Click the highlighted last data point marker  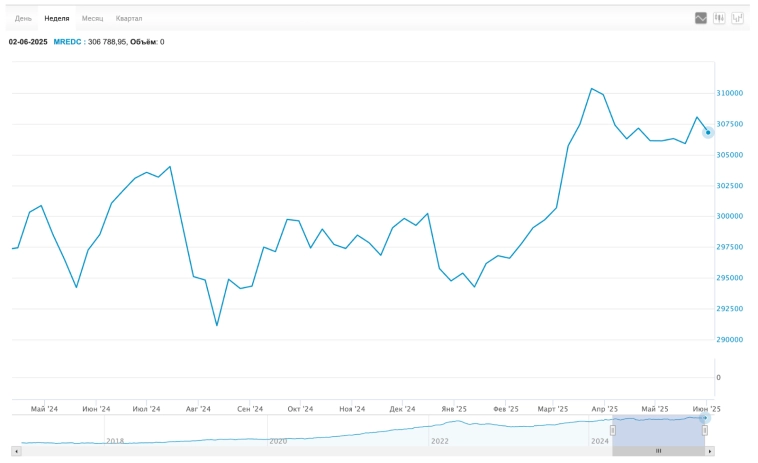(708, 132)
